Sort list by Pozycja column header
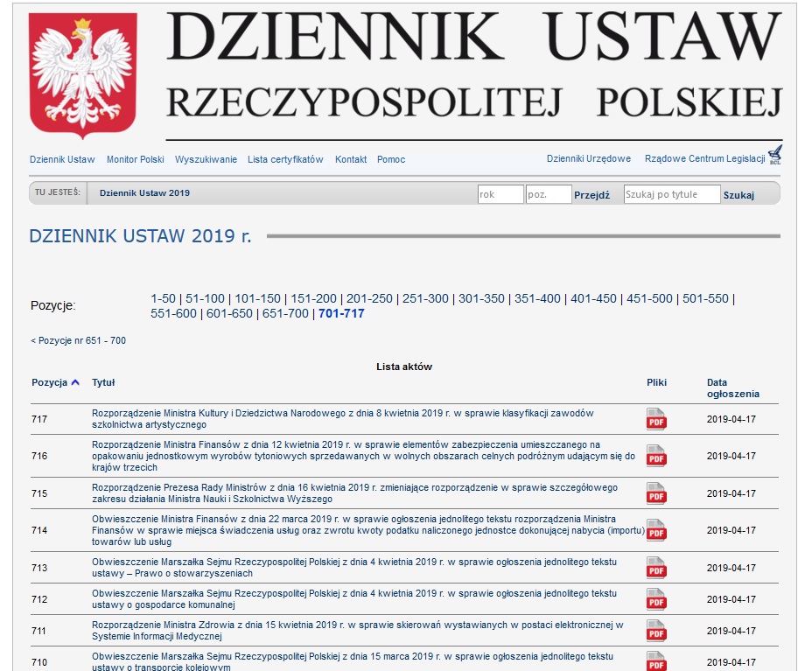Screen dimensions: 812x671 50,382
